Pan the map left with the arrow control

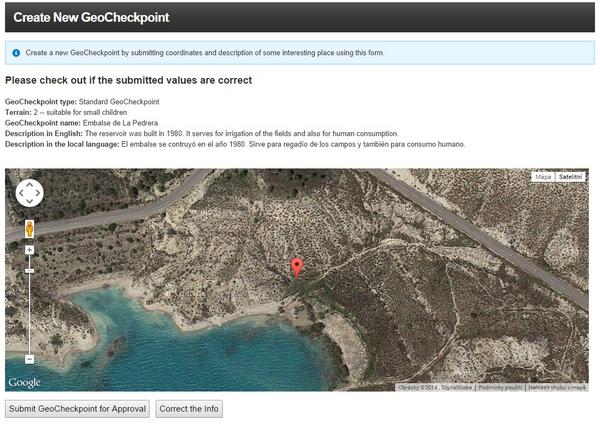coord(21,193)
